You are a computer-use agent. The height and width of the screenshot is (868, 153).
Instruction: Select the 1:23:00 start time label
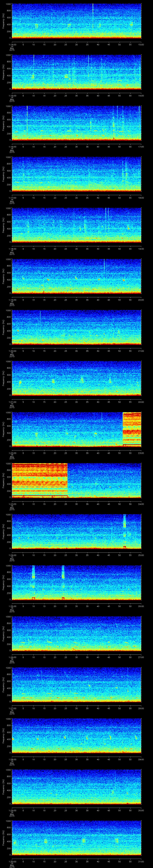pos(12,504)
